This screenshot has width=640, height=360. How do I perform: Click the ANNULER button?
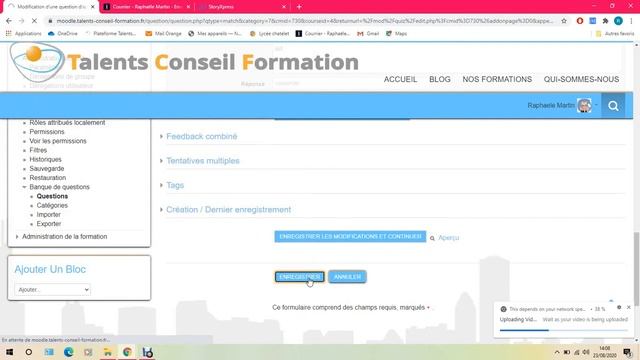coord(347,277)
